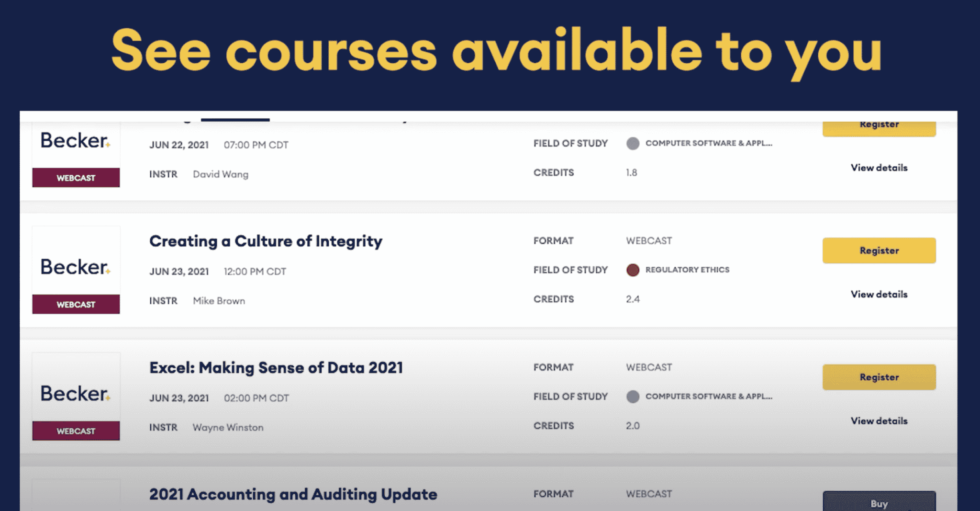Click instructor name Wayne Winston
980x511 pixels.
click(228, 427)
